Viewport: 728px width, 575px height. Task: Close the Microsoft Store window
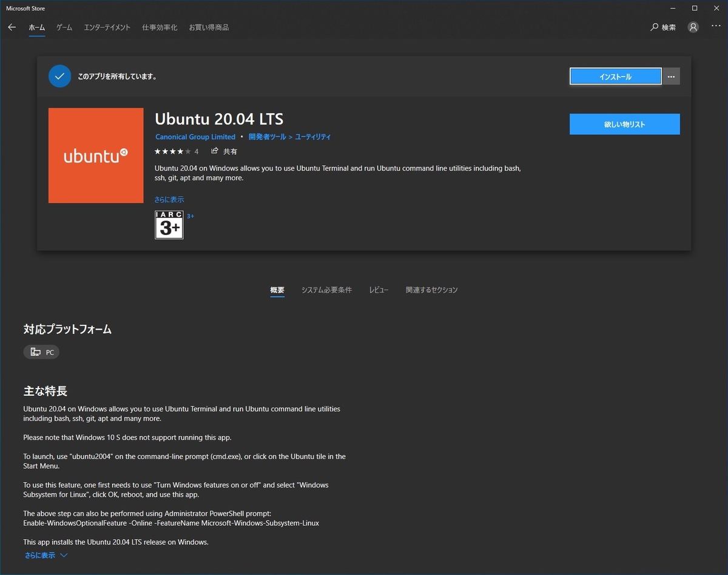[716, 8]
